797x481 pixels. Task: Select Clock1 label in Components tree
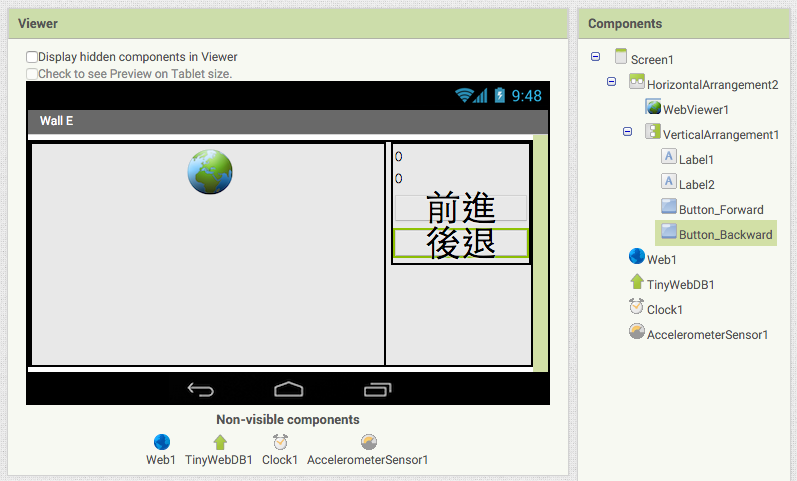(x=665, y=309)
